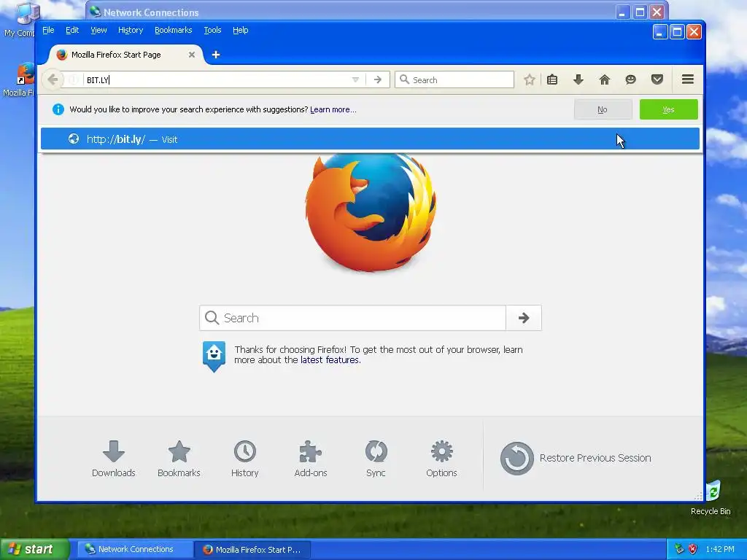Select the http://bit.ly/ Visit suggestion
This screenshot has height=560, width=747.
(370, 139)
